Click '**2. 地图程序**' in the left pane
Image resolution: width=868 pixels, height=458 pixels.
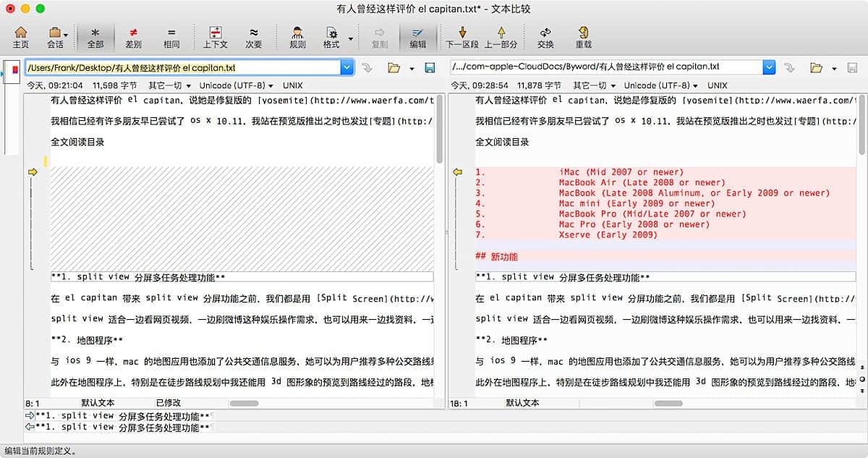[87, 340]
